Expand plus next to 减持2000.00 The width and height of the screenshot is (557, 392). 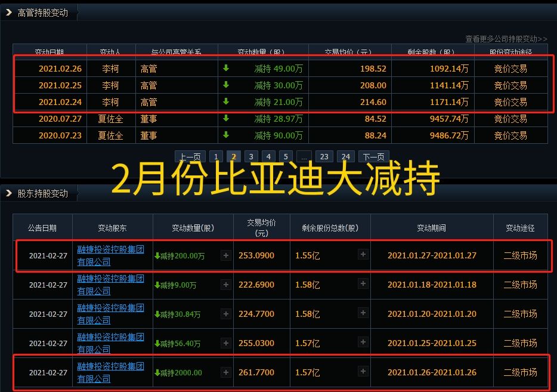point(225,372)
